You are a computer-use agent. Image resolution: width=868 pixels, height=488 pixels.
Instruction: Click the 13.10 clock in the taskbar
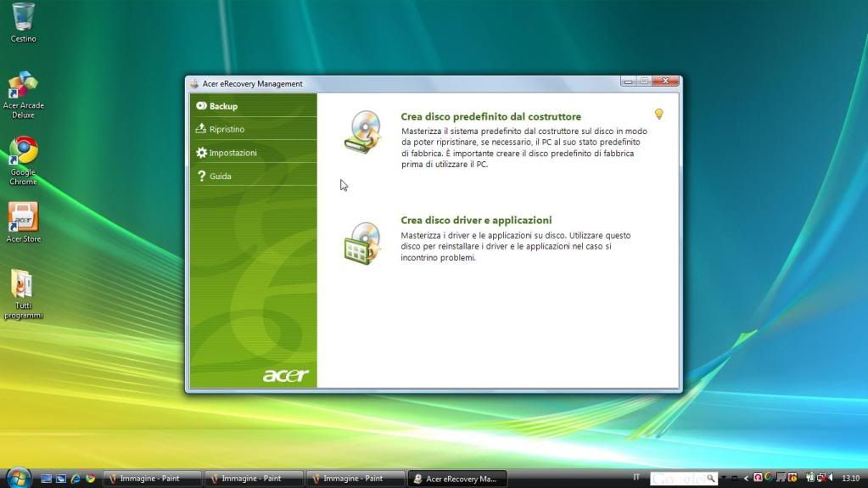[x=850, y=478]
